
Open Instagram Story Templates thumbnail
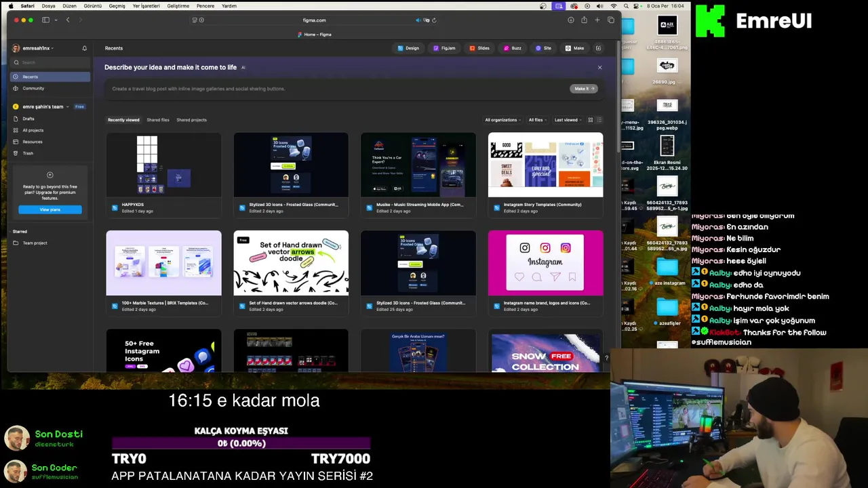click(545, 165)
